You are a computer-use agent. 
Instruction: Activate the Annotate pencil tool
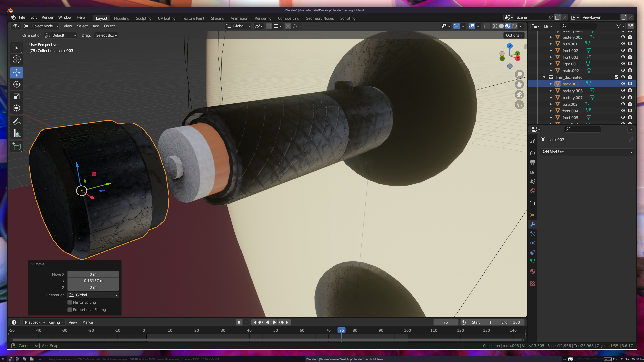click(17, 121)
